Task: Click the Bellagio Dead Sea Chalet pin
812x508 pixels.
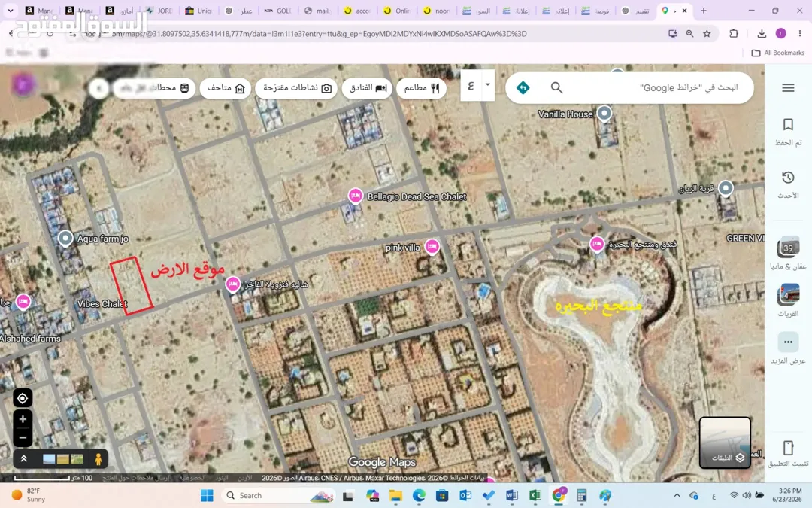Action: (x=355, y=196)
